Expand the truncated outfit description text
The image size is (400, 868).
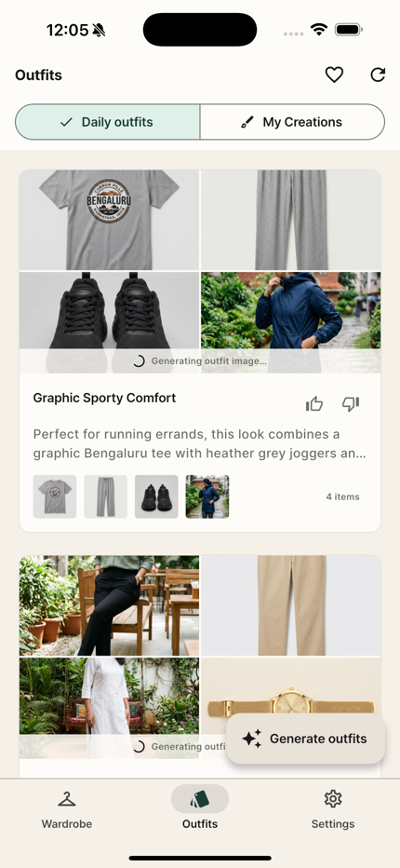[200, 444]
